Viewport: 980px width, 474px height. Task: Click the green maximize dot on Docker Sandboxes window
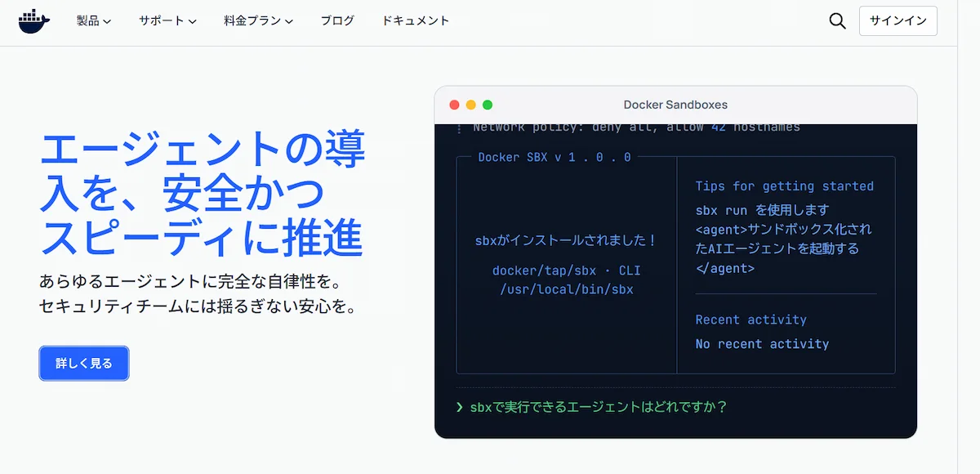(x=488, y=105)
